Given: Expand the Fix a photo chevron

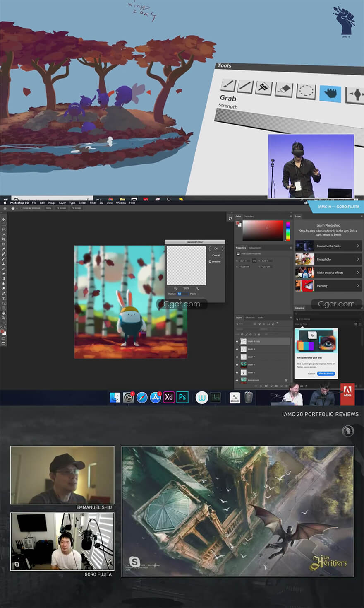Looking at the screenshot, I should [358, 259].
